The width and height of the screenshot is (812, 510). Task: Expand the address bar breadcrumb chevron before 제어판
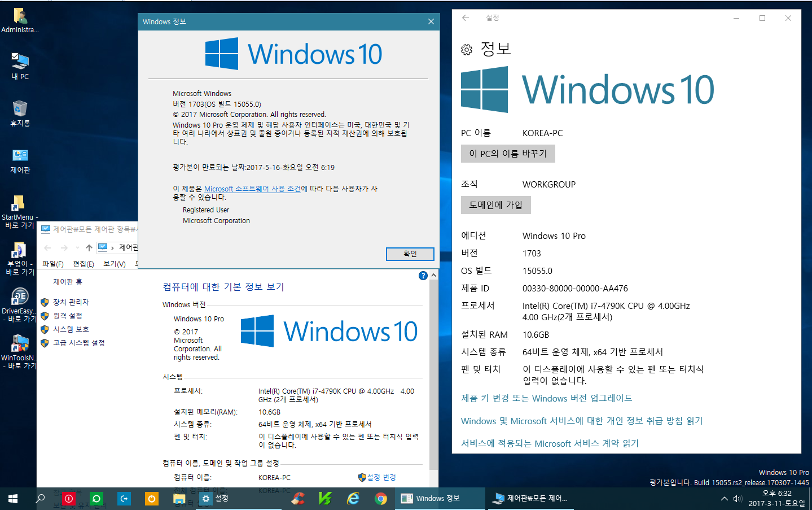click(112, 247)
